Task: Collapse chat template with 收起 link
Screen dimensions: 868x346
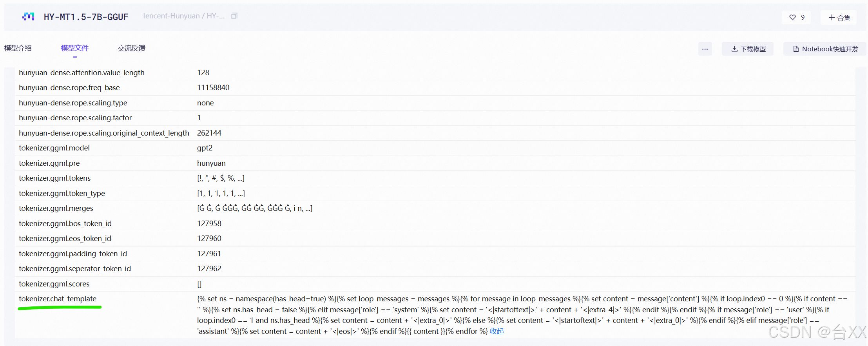Action: 497,331
